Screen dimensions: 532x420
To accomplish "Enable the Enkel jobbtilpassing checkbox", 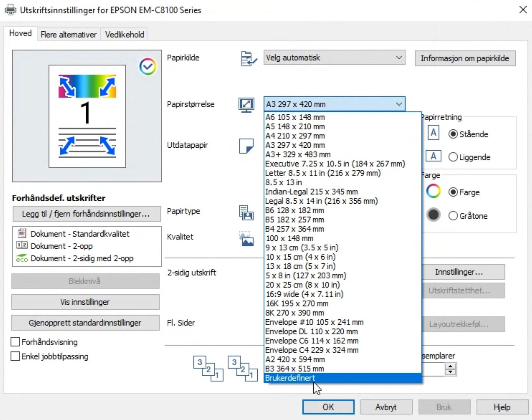I will pyautogui.click(x=15, y=356).
